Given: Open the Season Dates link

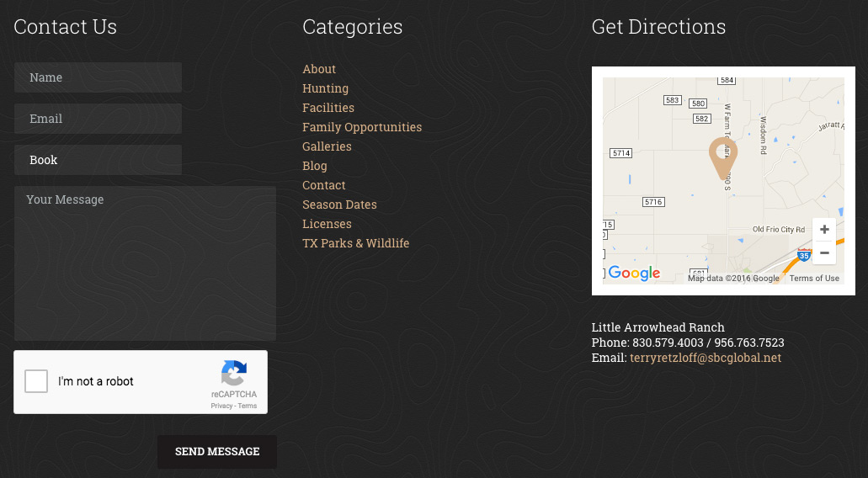Looking at the screenshot, I should click(x=339, y=204).
